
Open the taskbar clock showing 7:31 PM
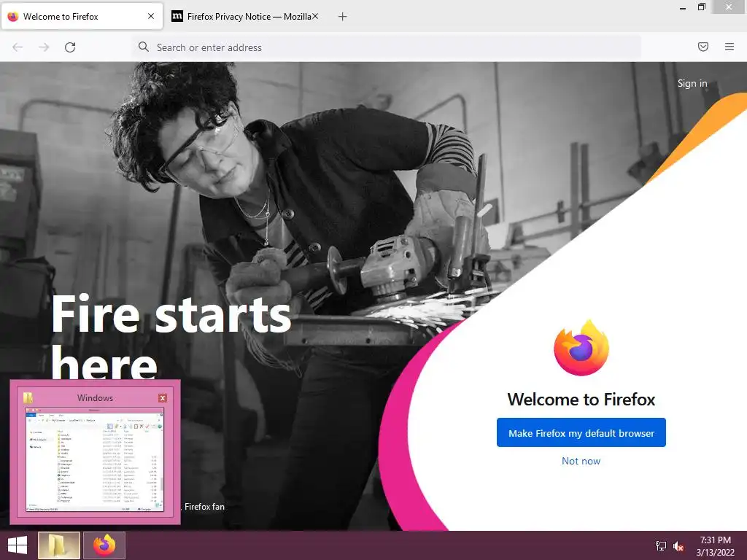click(x=715, y=546)
